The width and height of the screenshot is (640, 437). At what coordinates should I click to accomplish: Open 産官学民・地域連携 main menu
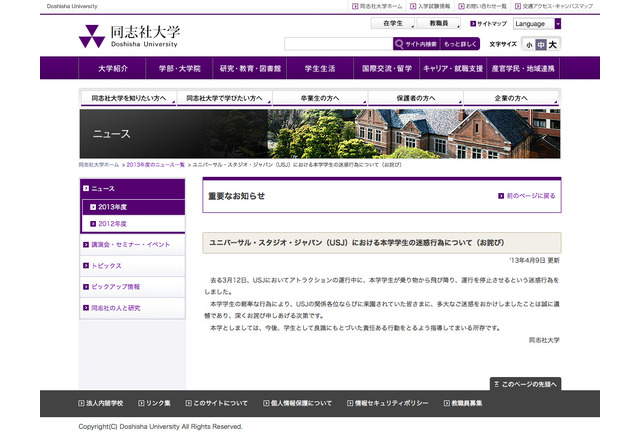(x=523, y=68)
